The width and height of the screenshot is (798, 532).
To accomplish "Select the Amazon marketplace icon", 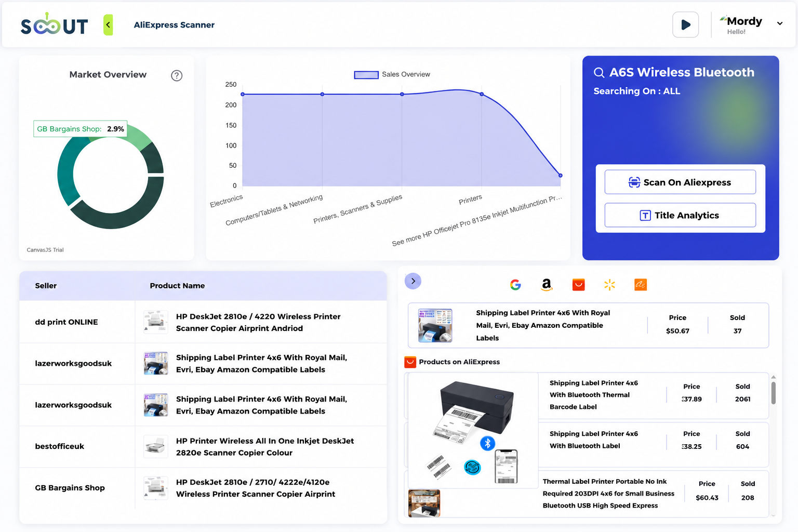I will click(x=547, y=285).
